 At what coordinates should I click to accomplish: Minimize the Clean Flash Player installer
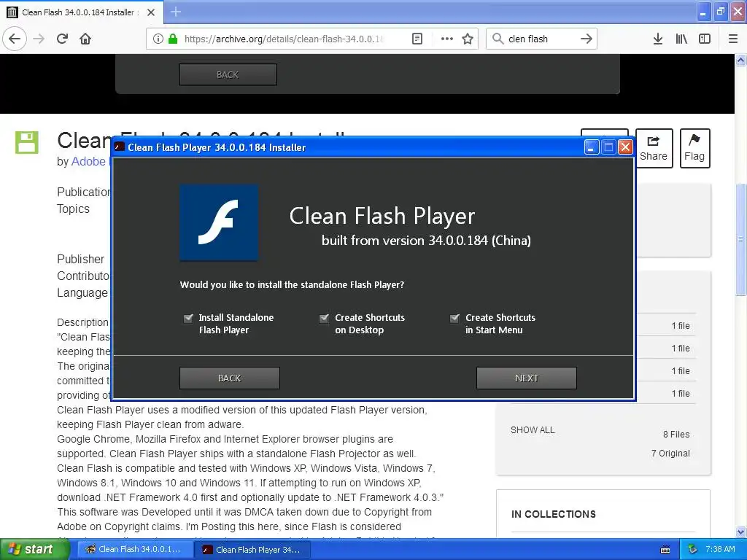pyautogui.click(x=591, y=147)
